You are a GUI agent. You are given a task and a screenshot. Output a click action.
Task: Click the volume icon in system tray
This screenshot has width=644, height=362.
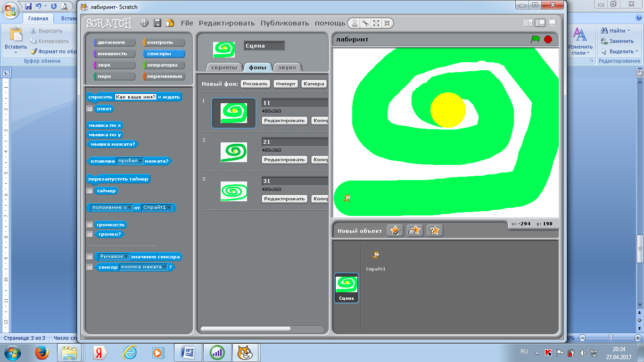coord(583,353)
